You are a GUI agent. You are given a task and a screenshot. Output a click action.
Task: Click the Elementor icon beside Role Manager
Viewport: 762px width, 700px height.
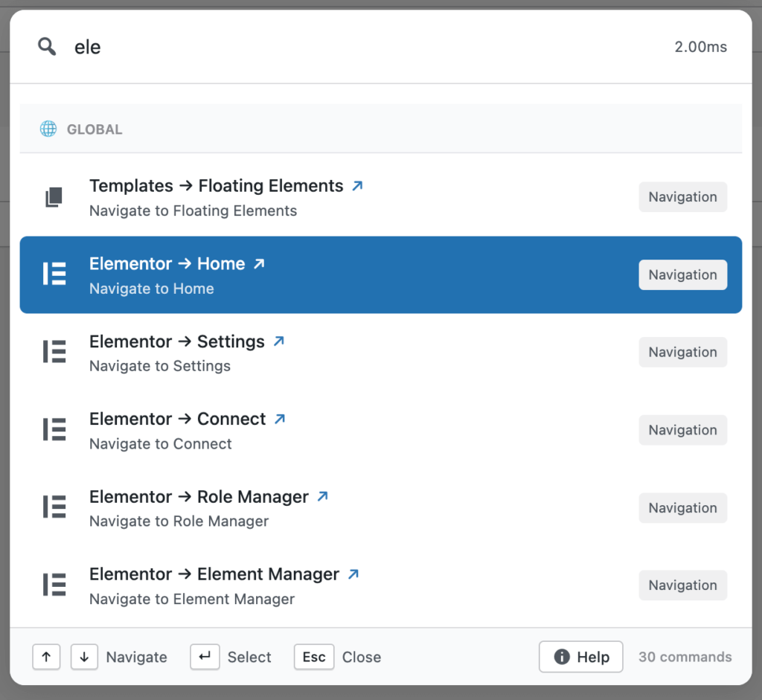point(54,507)
